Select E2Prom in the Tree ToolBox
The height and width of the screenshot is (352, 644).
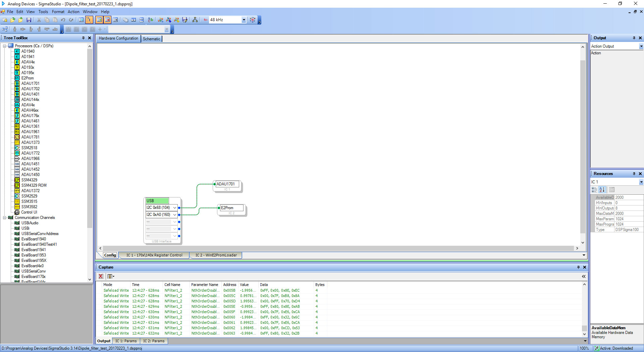click(28, 78)
